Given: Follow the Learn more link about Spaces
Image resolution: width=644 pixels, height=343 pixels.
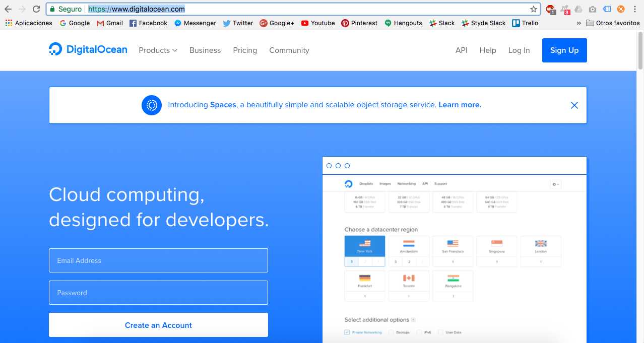Looking at the screenshot, I should pyautogui.click(x=460, y=105).
